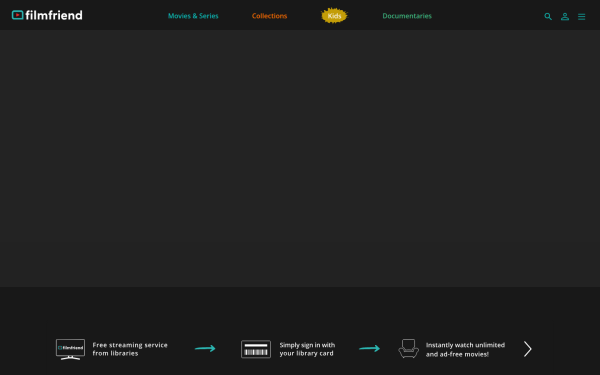The image size is (600, 375).
Task: Click the next chevron in info banner
Action: (x=528, y=349)
